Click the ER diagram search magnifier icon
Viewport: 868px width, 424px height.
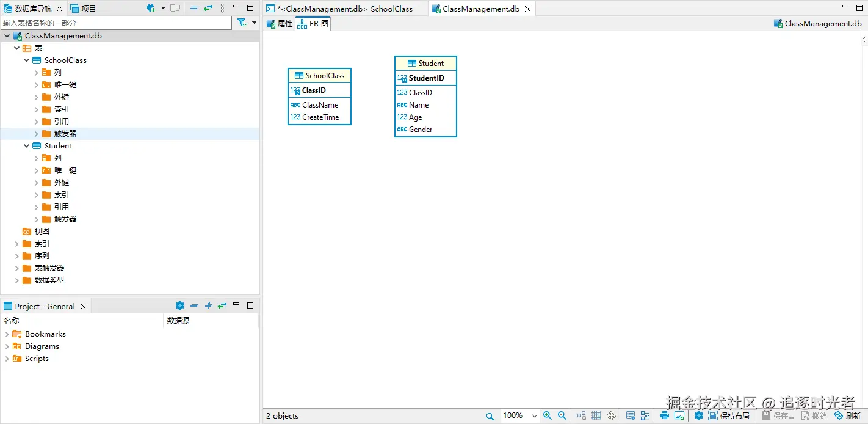490,416
